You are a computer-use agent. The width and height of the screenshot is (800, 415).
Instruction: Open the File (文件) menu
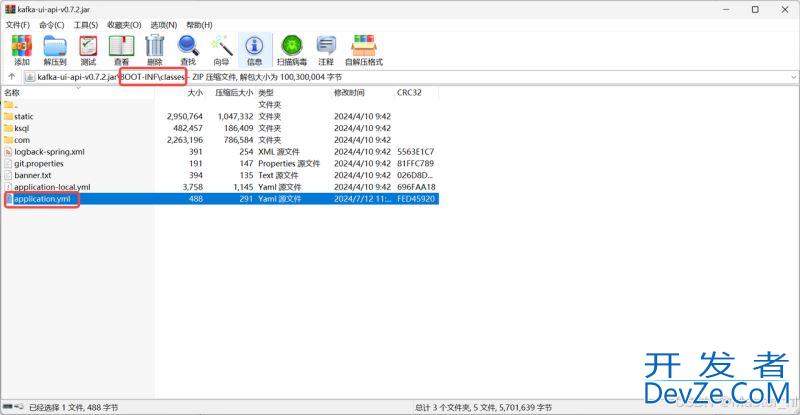(x=18, y=25)
